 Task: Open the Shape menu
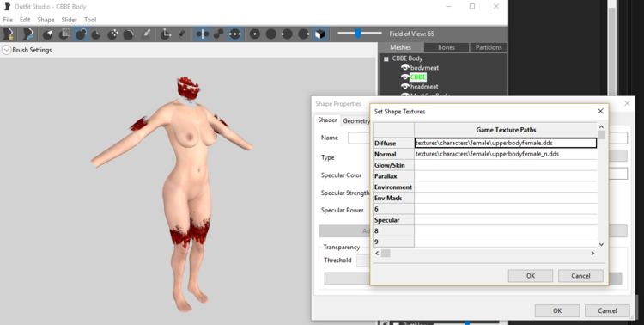[x=46, y=20]
